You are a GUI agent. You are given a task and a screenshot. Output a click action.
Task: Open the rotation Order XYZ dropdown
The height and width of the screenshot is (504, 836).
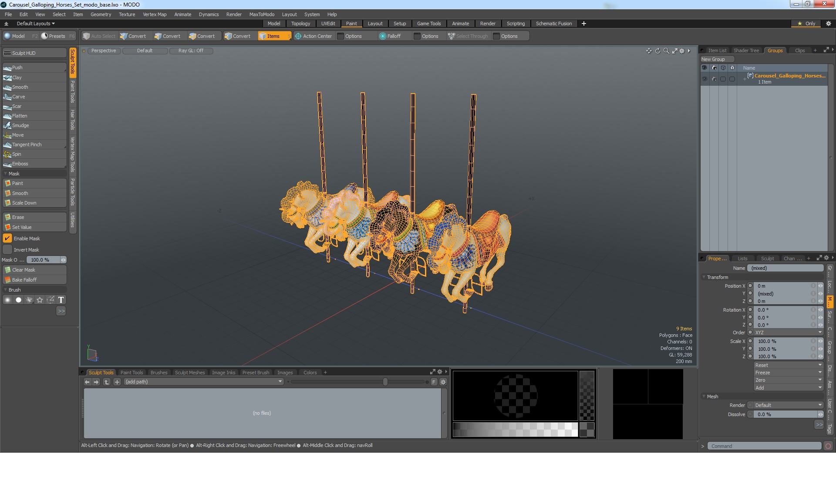[788, 333]
